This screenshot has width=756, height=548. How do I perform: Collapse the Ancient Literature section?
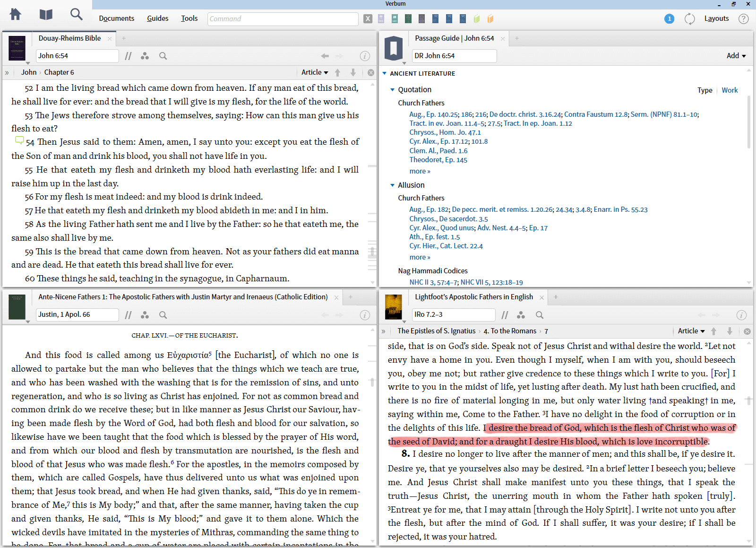(385, 73)
